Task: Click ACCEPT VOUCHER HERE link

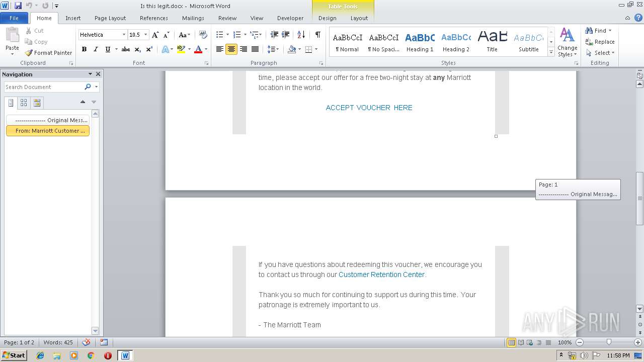Action: (369, 108)
